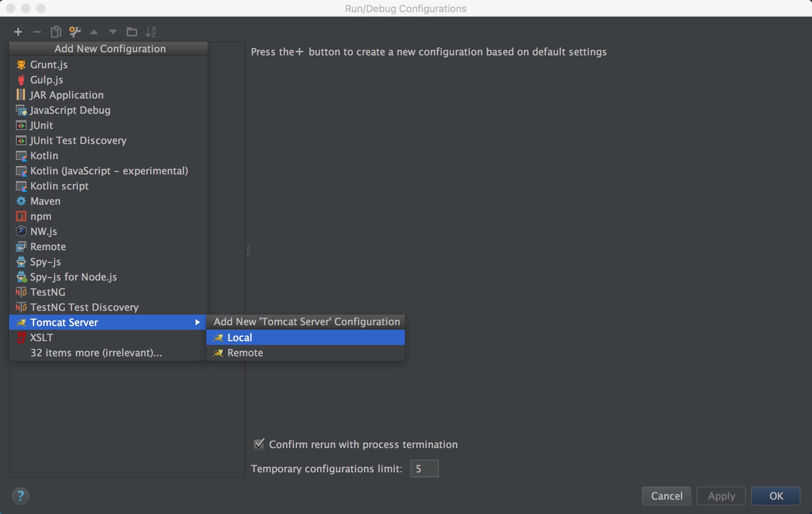The image size is (812, 514).
Task: Click the npm configuration icon
Action: tap(21, 216)
